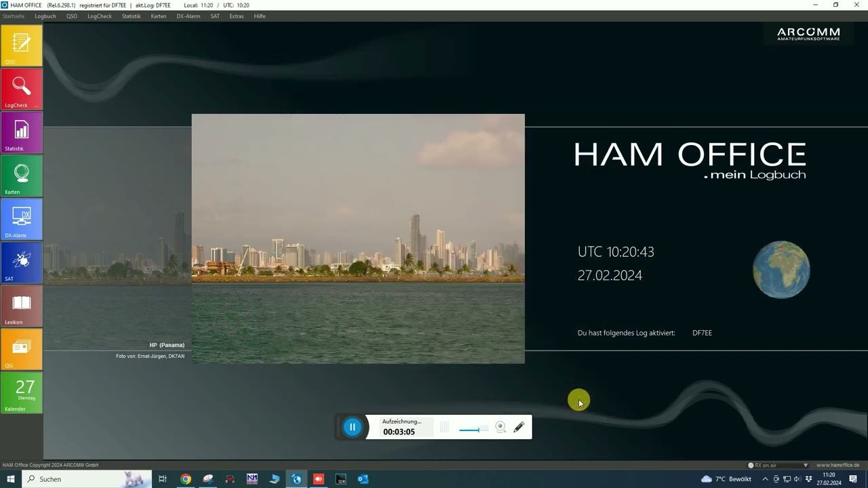The height and width of the screenshot is (488, 868).
Task: Open the Karten globe tile
Action: click(22, 176)
